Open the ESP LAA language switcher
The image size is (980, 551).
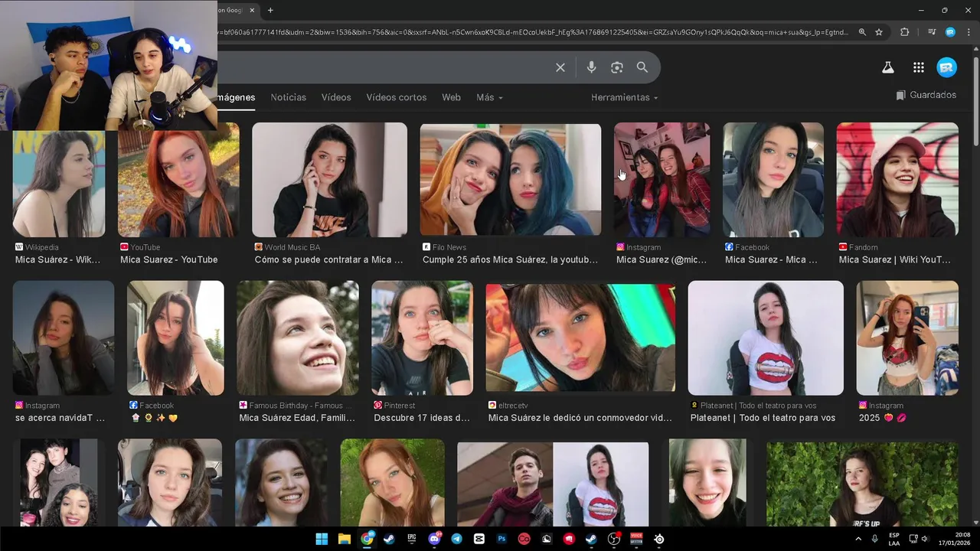[894, 539]
